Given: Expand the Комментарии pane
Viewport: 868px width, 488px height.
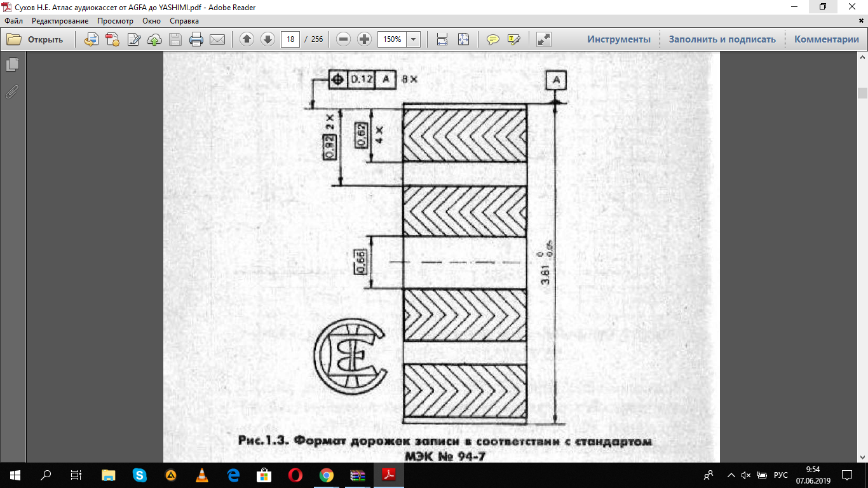Looking at the screenshot, I should (x=826, y=39).
